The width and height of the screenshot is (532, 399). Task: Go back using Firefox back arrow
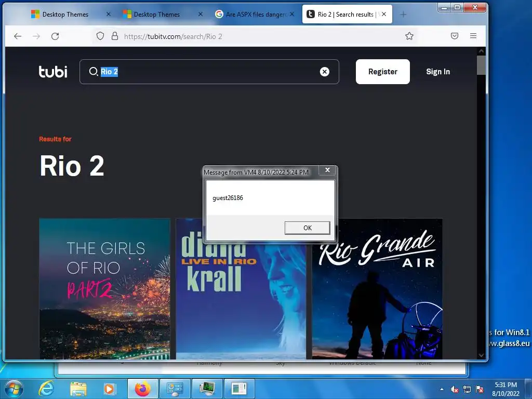point(18,36)
